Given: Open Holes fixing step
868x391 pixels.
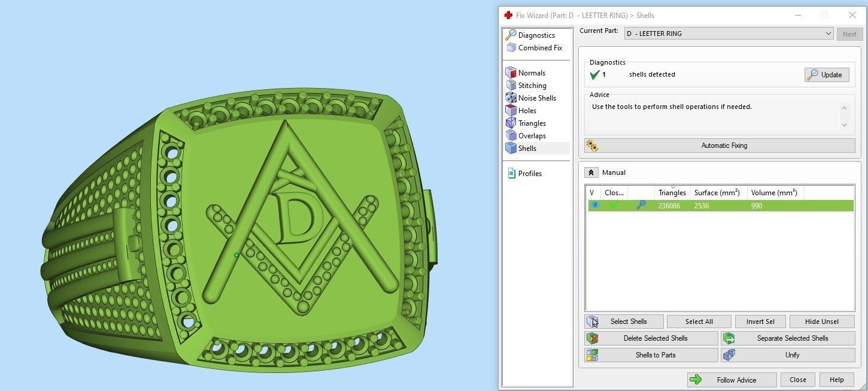Looking at the screenshot, I should [x=527, y=111].
